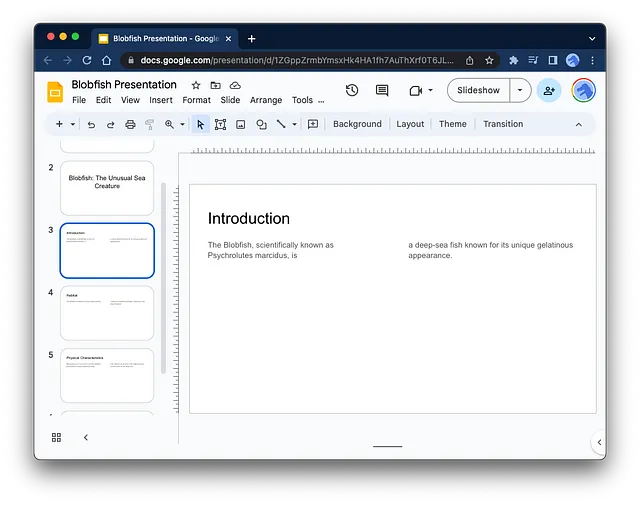Add a new slide with plus icon
Image resolution: width=640 pixels, height=505 pixels.
tap(59, 124)
